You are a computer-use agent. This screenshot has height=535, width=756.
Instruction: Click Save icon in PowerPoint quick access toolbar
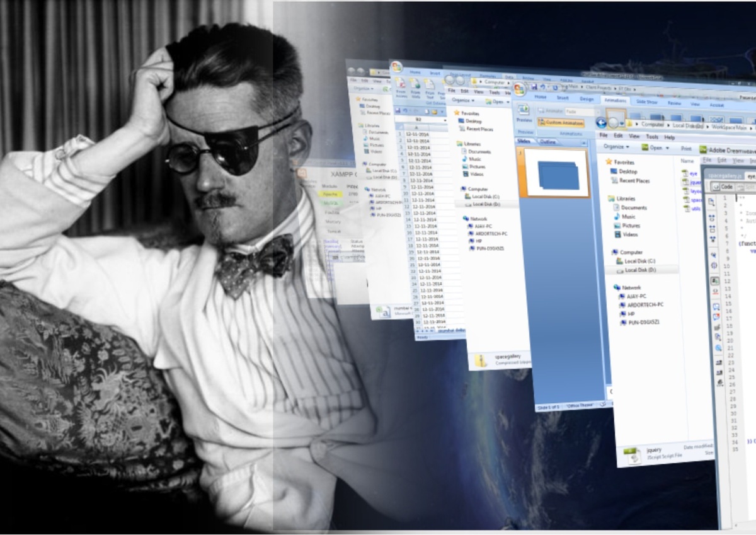click(x=534, y=86)
